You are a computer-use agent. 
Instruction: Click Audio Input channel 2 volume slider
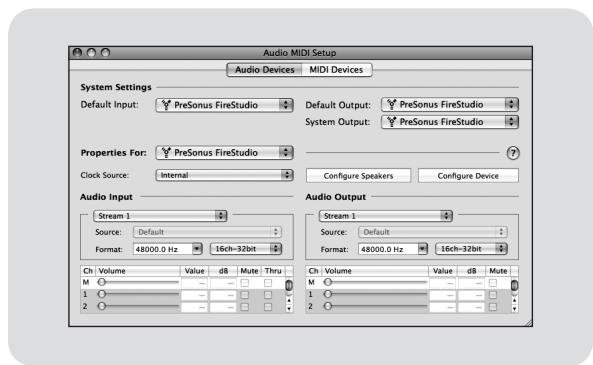click(138, 306)
